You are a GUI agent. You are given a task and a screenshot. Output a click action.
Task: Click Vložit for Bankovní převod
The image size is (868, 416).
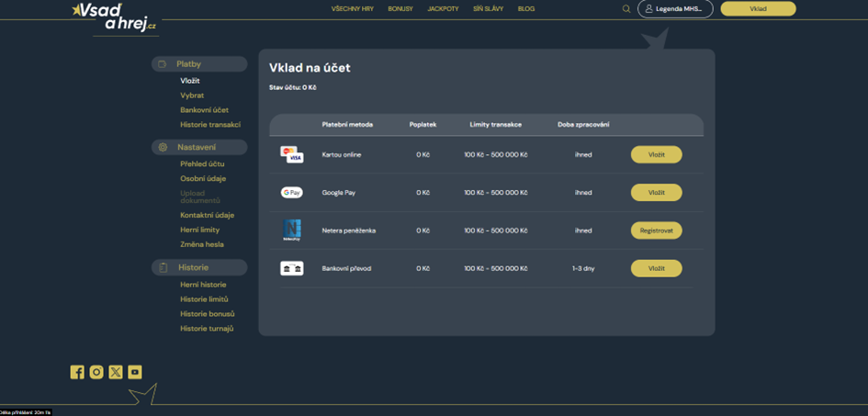tap(657, 268)
